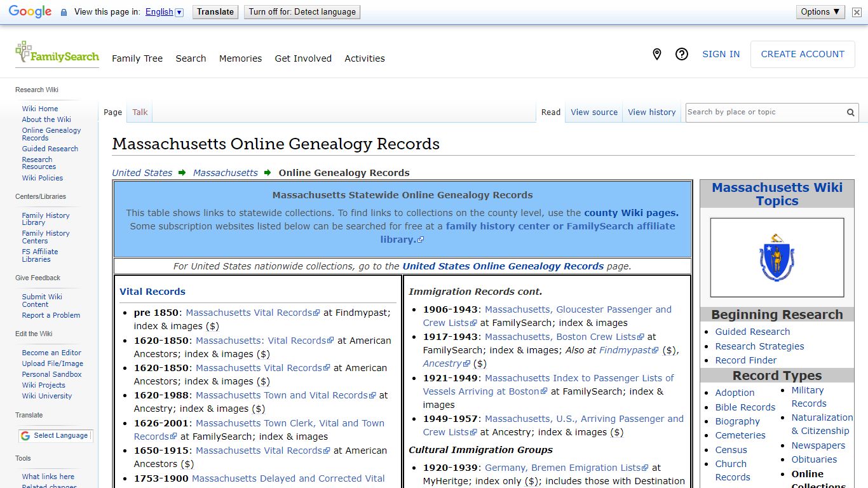Open About the Wiki
Image resolution: width=868 pixels, height=488 pixels.
46,119
